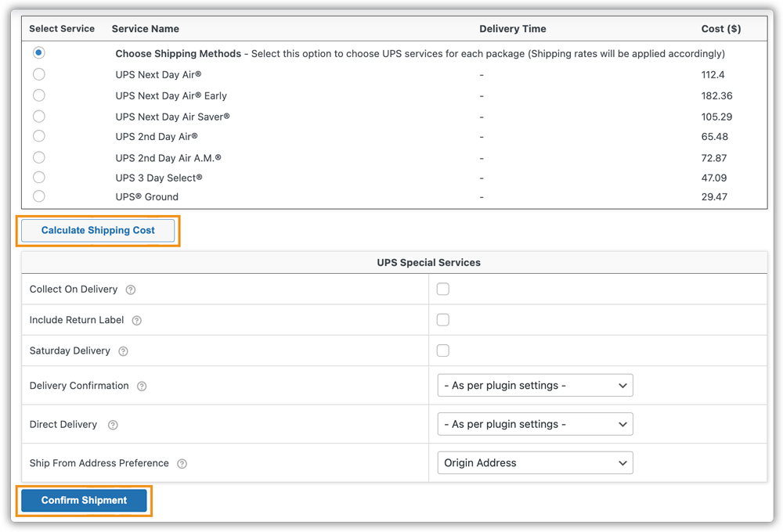
Task: Click the UPS 2nd Day Air A.M.® name
Action: (168, 158)
